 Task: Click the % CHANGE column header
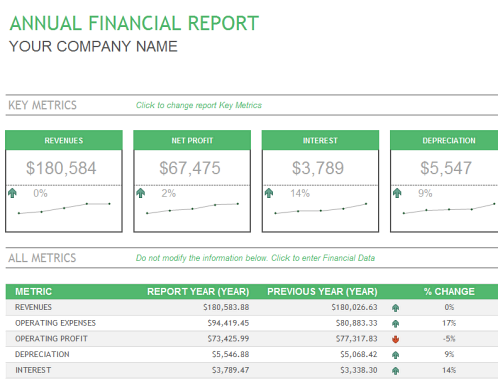tap(449, 292)
